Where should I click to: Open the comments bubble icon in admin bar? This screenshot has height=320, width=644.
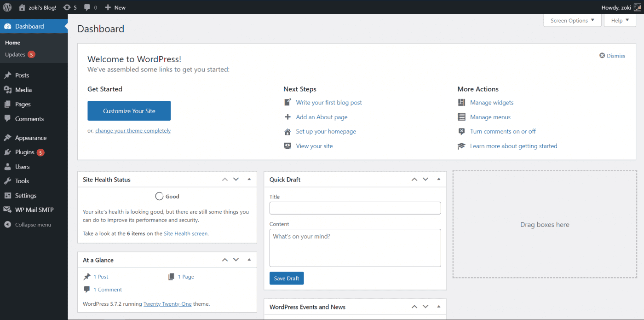point(87,7)
